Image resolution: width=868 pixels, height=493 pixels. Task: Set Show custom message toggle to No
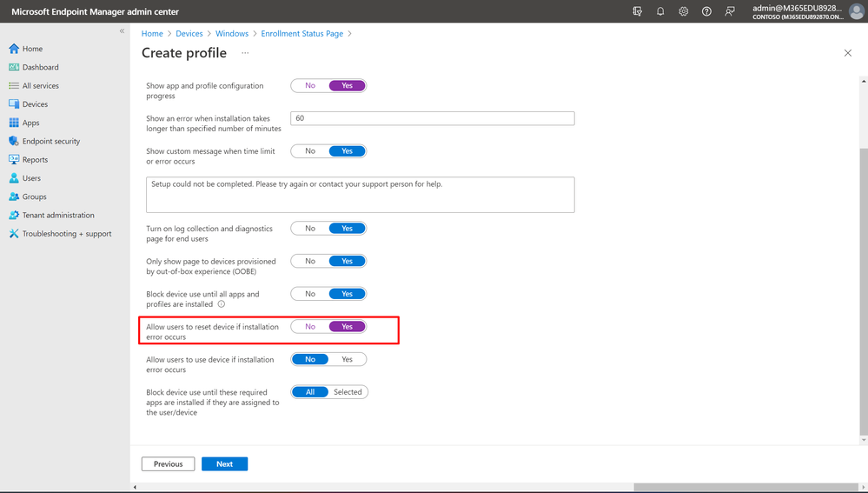310,151
